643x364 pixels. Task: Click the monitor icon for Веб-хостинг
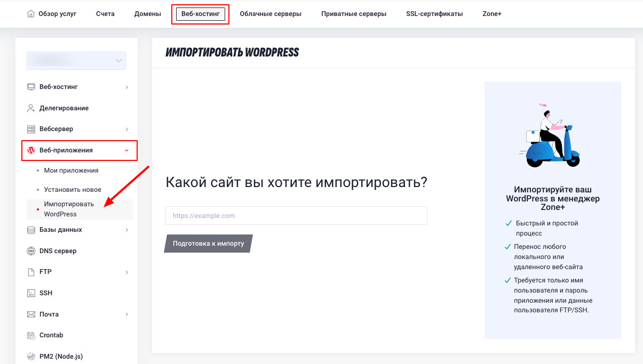coord(31,87)
